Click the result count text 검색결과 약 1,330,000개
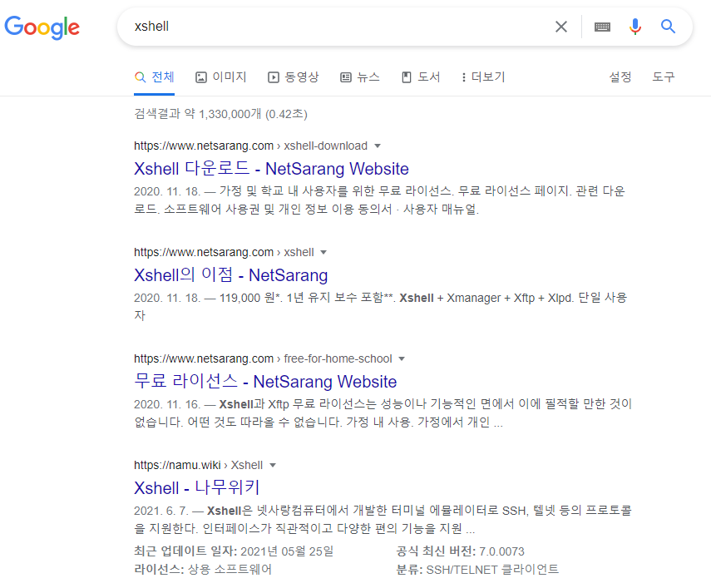This screenshot has height=588, width=711. 220,114
